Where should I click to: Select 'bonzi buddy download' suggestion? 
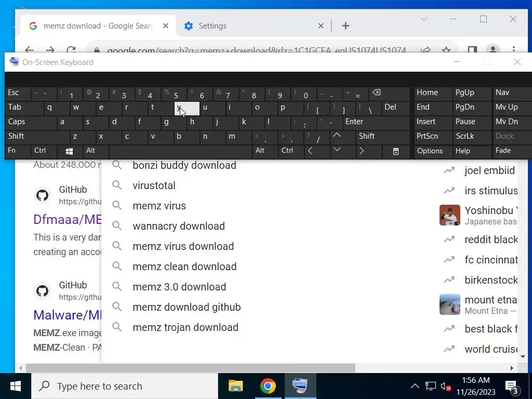click(184, 165)
